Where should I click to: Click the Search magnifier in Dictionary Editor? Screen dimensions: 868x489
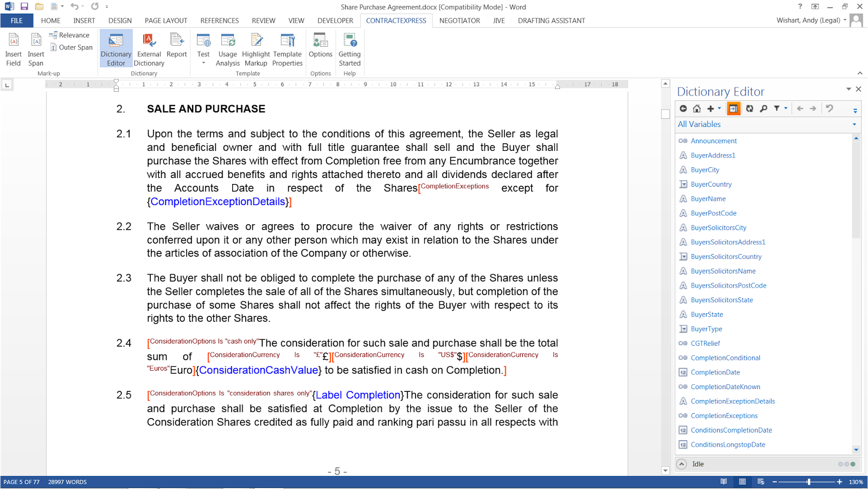click(x=763, y=109)
